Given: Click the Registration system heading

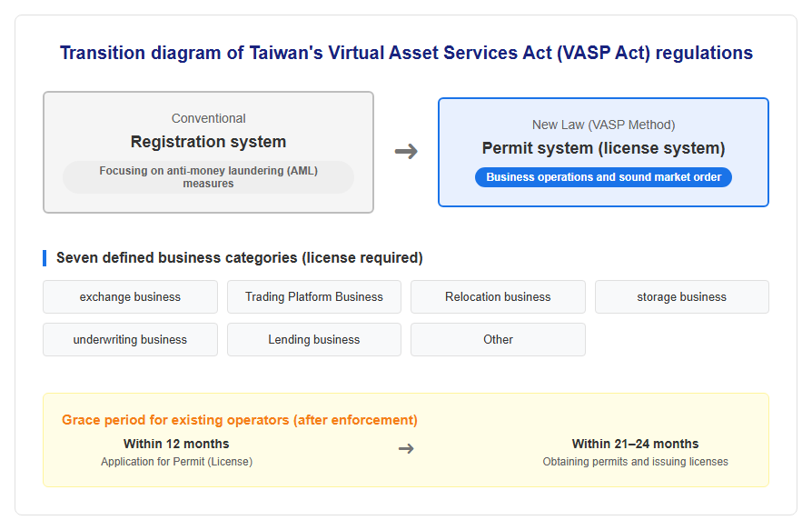Looking at the screenshot, I should (x=208, y=142).
